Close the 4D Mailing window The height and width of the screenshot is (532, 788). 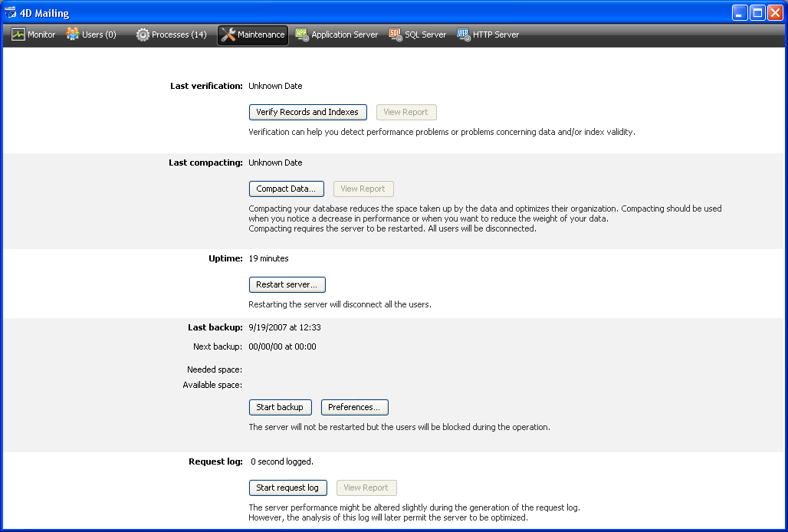[776, 12]
